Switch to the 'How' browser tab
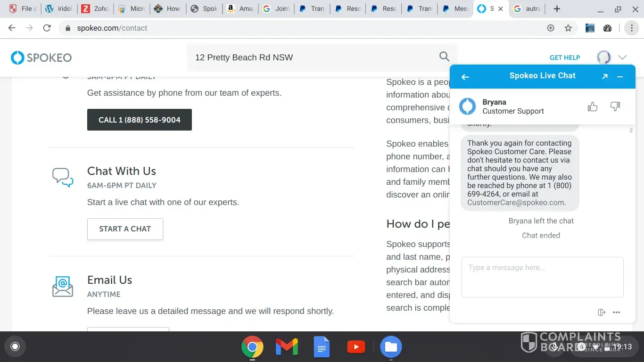Image resolution: width=644 pixels, height=362 pixels. click(167, 9)
